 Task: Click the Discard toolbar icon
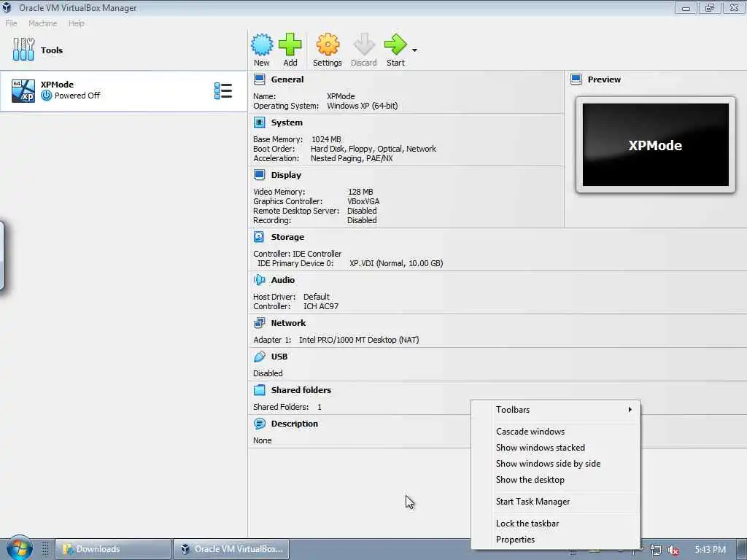(x=364, y=44)
